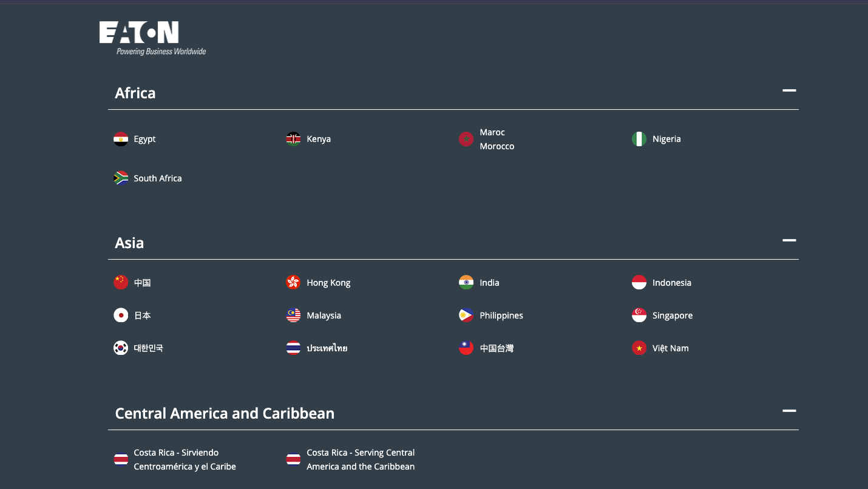Click the Singapore flag icon
Viewport: 868px width, 489px height.
[x=639, y=315]
